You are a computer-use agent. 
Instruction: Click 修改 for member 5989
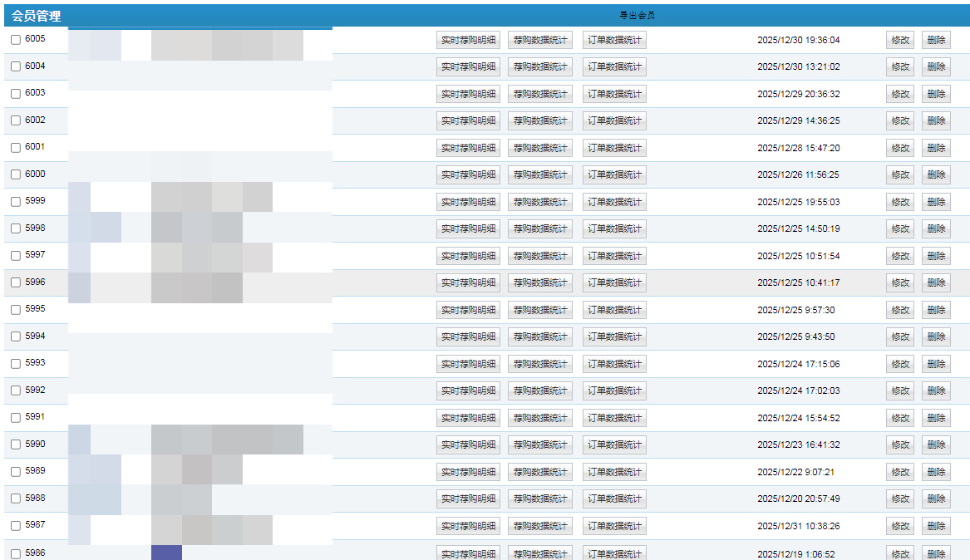(900, 472)
